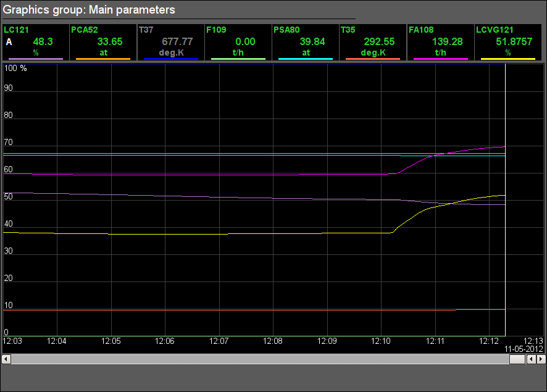
Task: Select the PSA80 parameter cell
Action: 305,43
